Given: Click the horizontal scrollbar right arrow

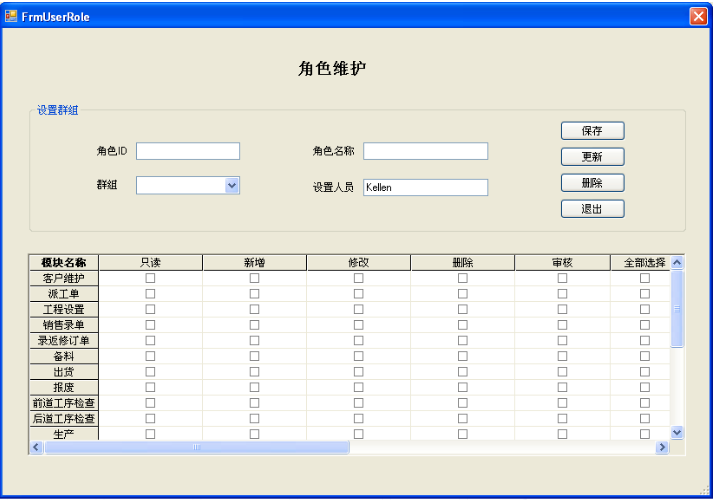Looking at the screenshot, I should (x=661, y=447).
